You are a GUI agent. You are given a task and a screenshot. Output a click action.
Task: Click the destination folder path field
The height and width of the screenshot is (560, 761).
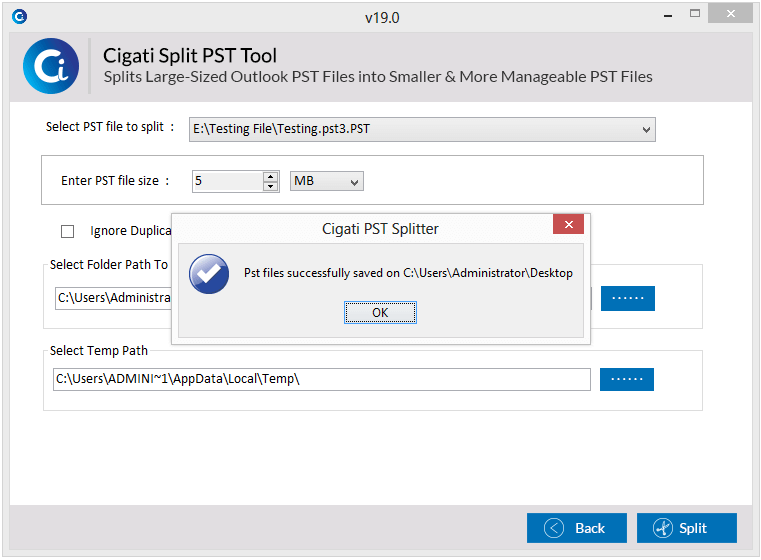[x=113, y=298]
